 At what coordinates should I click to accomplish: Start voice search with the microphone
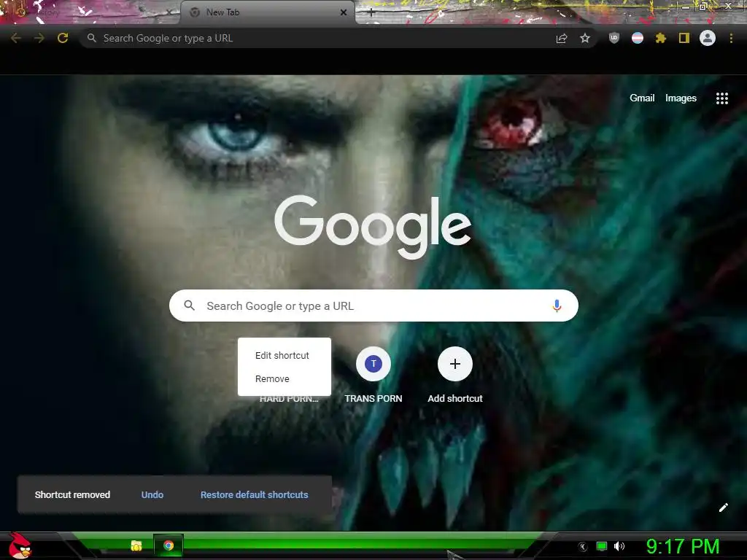tap(557, 306)
